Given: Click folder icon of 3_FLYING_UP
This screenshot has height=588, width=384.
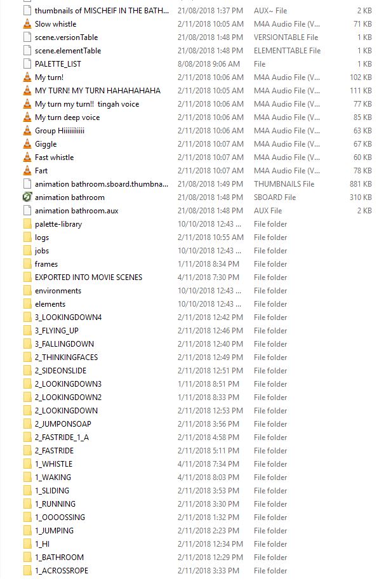Looking at the screenshot, I should 27,331.
